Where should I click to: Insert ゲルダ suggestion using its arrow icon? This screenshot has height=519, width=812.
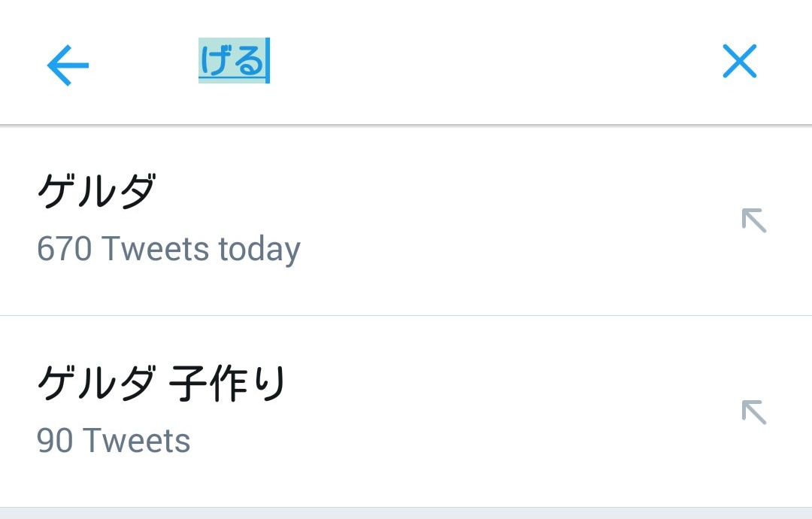coord(753,220)
